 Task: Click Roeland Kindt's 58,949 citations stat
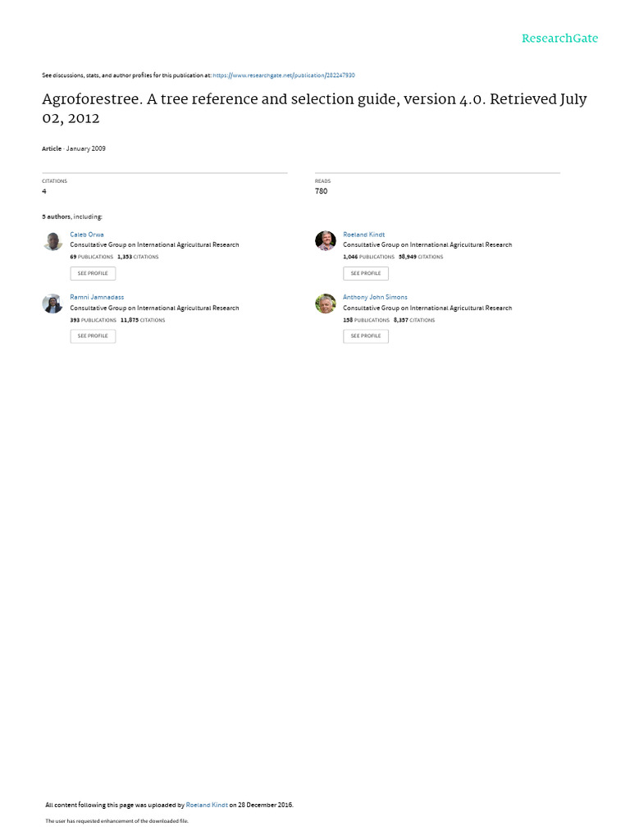(421, 257)
